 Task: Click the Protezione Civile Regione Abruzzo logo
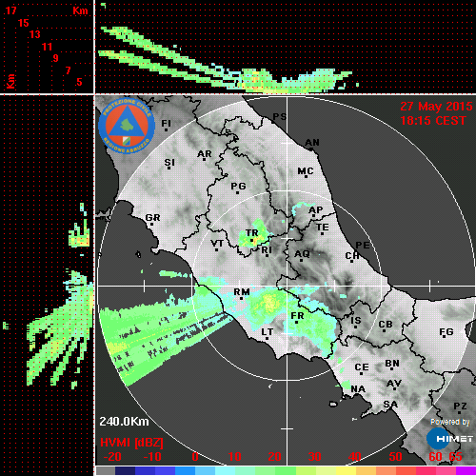pos(127,126)
